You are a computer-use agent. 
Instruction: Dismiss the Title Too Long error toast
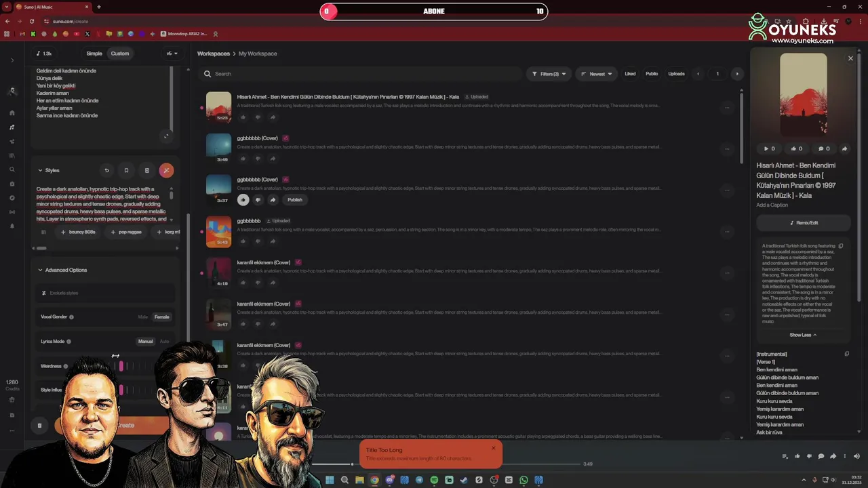pos(493,448)
